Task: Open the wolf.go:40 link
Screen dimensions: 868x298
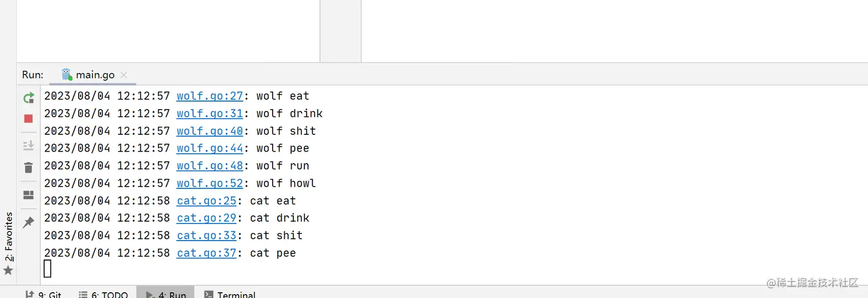Action: 210,131
